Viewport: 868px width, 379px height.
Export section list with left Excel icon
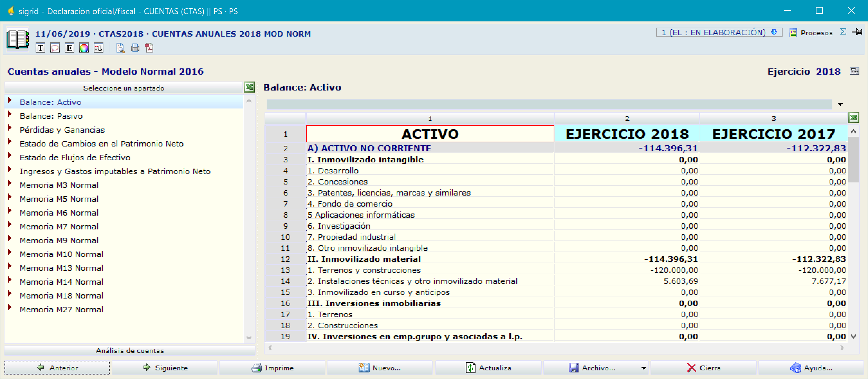(249, 87)
